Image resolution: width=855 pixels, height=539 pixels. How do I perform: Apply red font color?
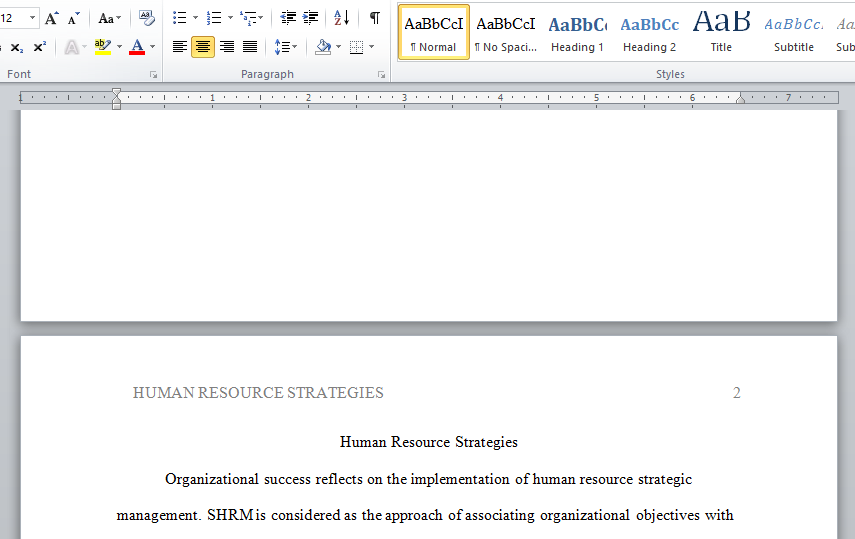(137, 47)
